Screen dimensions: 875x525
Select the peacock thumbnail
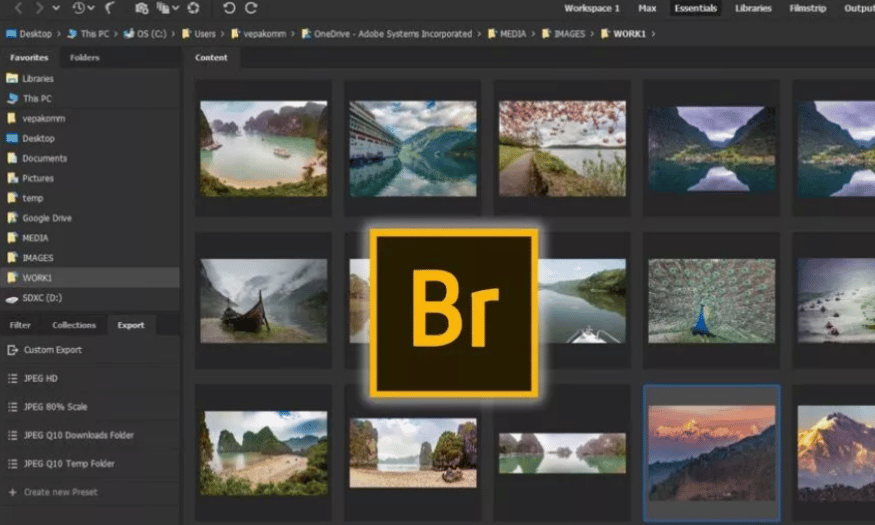(711, 301)
